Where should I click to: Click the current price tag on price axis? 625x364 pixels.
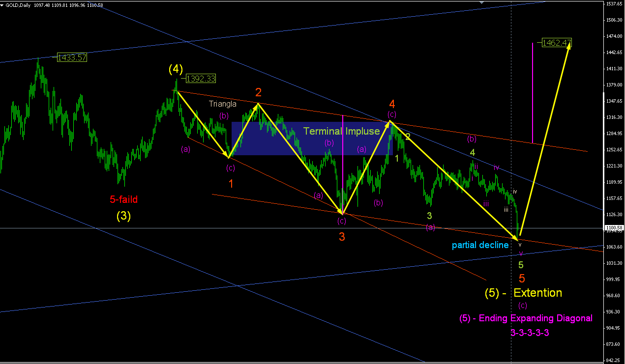click(x=614, y=228)
